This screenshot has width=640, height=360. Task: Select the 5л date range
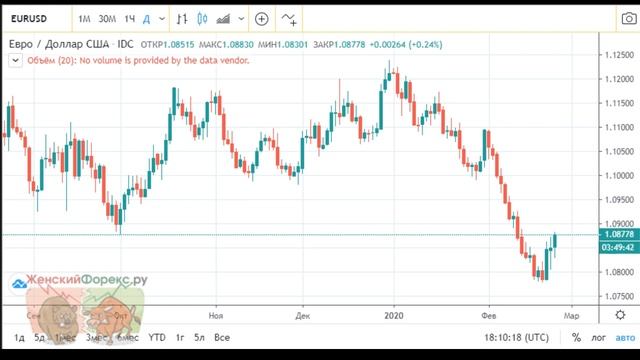(x=199, y=338)
